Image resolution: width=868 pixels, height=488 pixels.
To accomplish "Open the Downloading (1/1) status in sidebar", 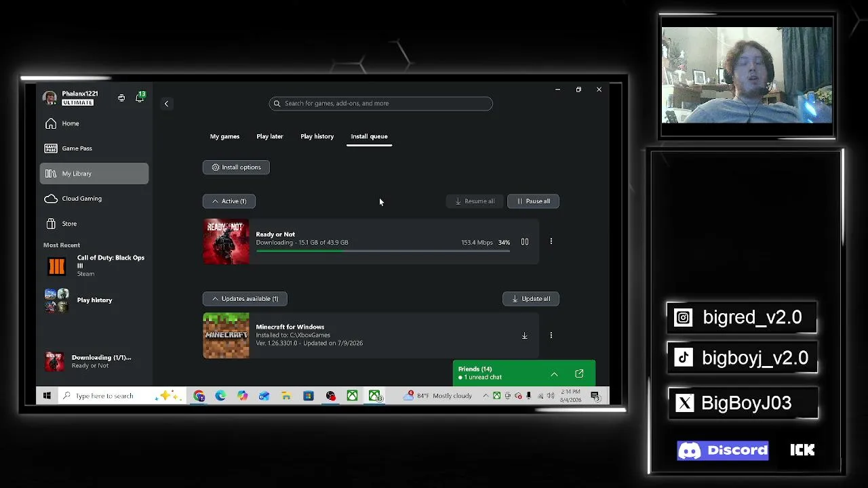I will (x=94, y=361).
